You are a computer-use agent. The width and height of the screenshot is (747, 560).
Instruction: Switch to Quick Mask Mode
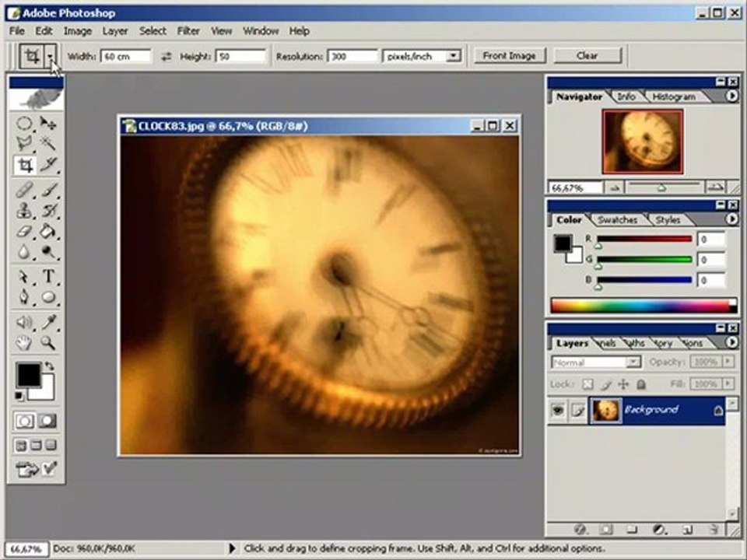pyautogui.click(x=47, y=421)
